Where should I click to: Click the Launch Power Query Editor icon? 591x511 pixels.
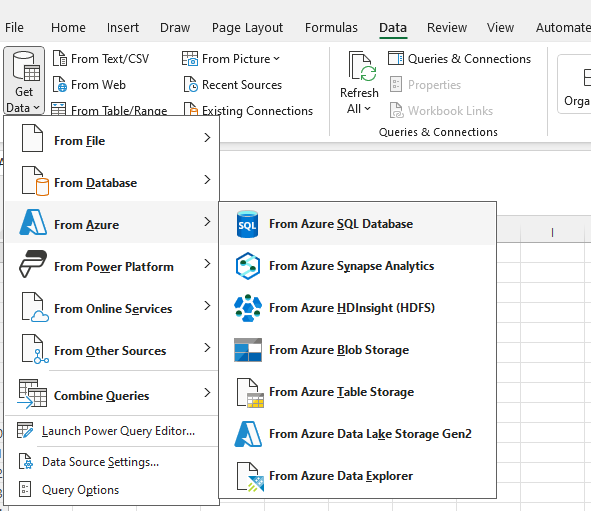[25, 430]
